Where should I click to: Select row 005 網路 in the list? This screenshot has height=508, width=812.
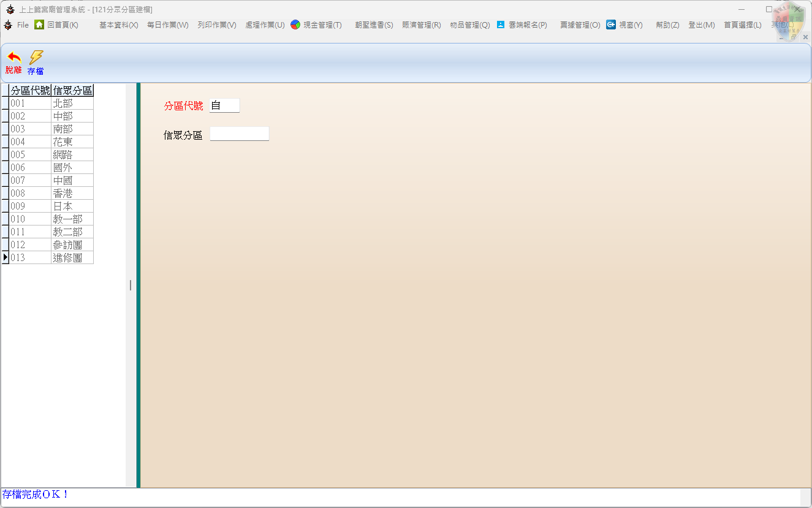coord(51,154)
